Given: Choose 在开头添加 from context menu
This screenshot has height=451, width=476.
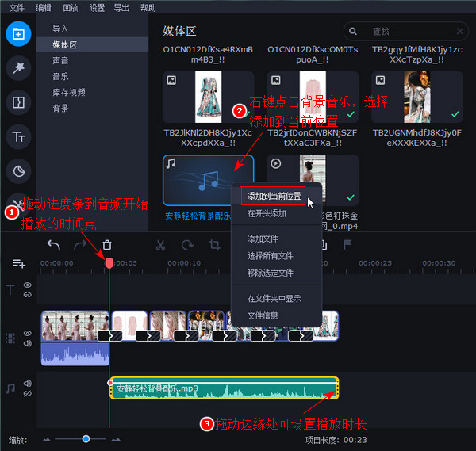Looking at the screenshot, I should [276, 213].
